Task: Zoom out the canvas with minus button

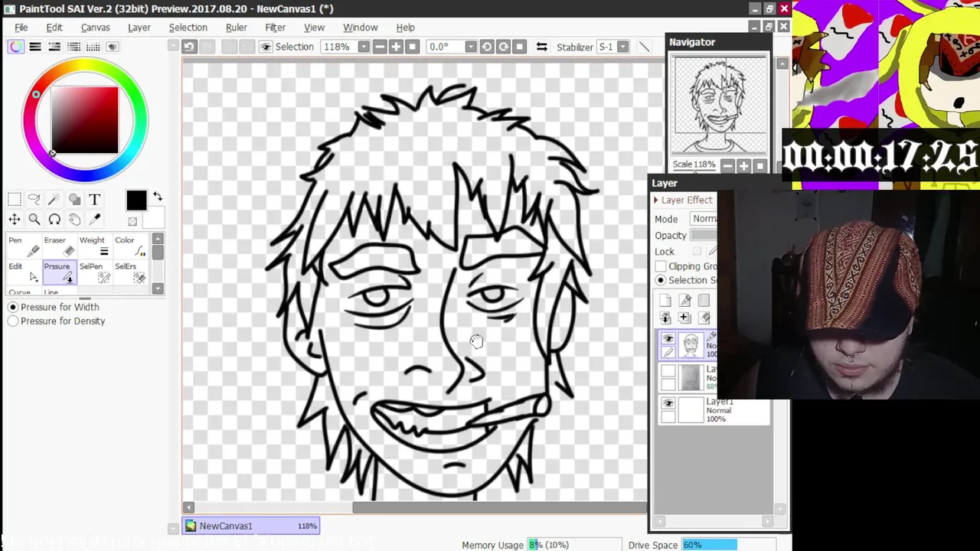Action: tap(379, 47)
